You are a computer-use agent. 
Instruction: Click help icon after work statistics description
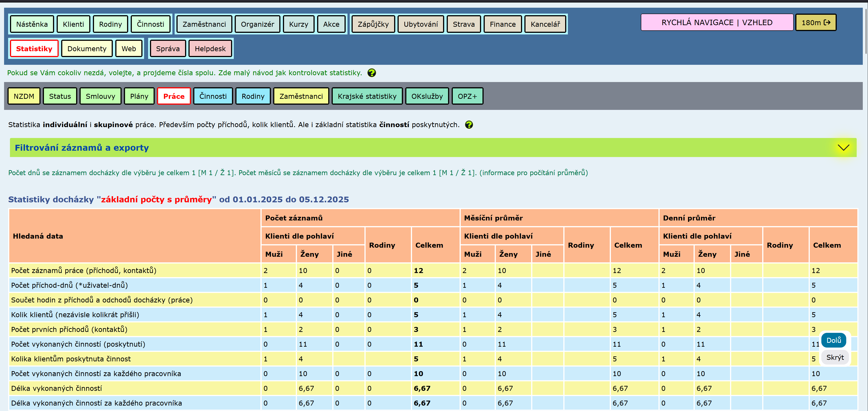(x=469, y=125)
